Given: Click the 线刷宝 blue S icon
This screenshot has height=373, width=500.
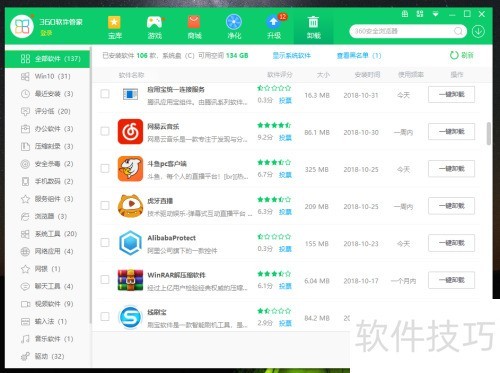Looking at the screenshot, I should 130,317.
